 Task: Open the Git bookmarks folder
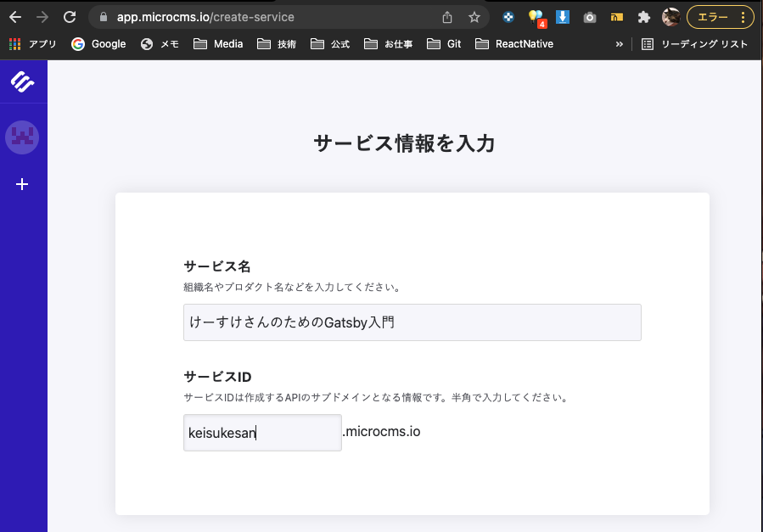[444, 44]
